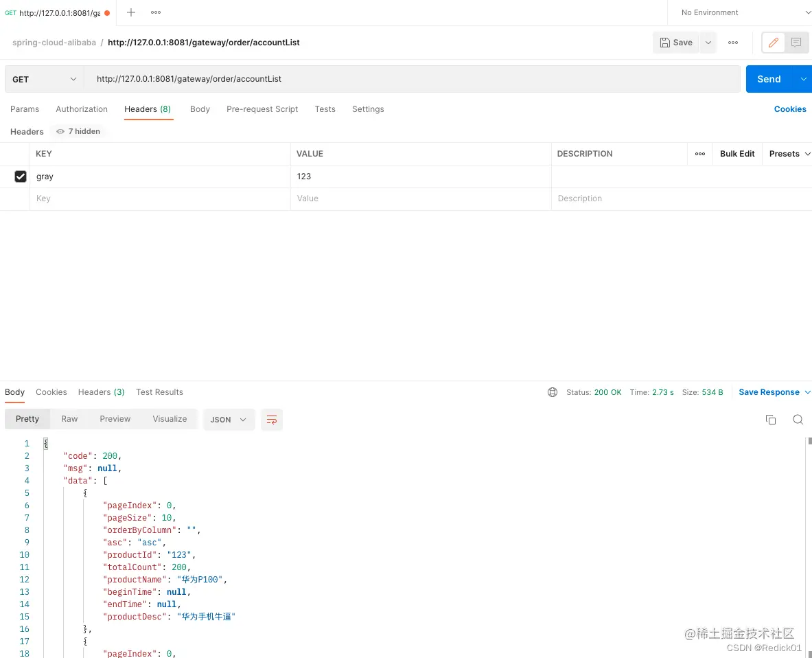Viewport: 812px width, 658px height.
Task: Select the response Body tab
Action: (15, 392)
